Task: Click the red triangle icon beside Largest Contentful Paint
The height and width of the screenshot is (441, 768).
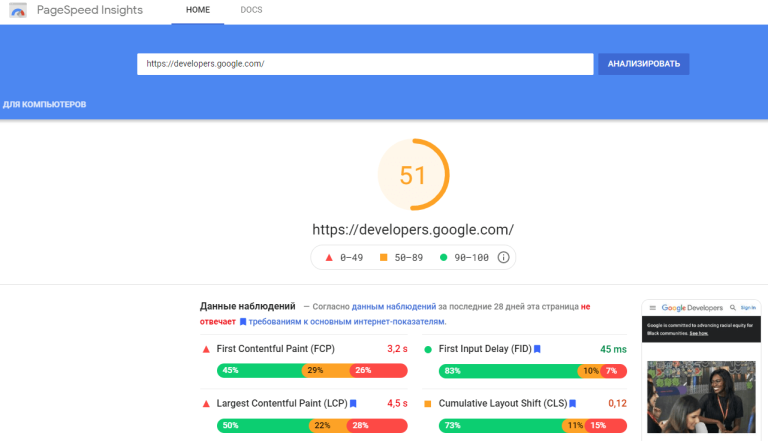Action: [206, 404]
